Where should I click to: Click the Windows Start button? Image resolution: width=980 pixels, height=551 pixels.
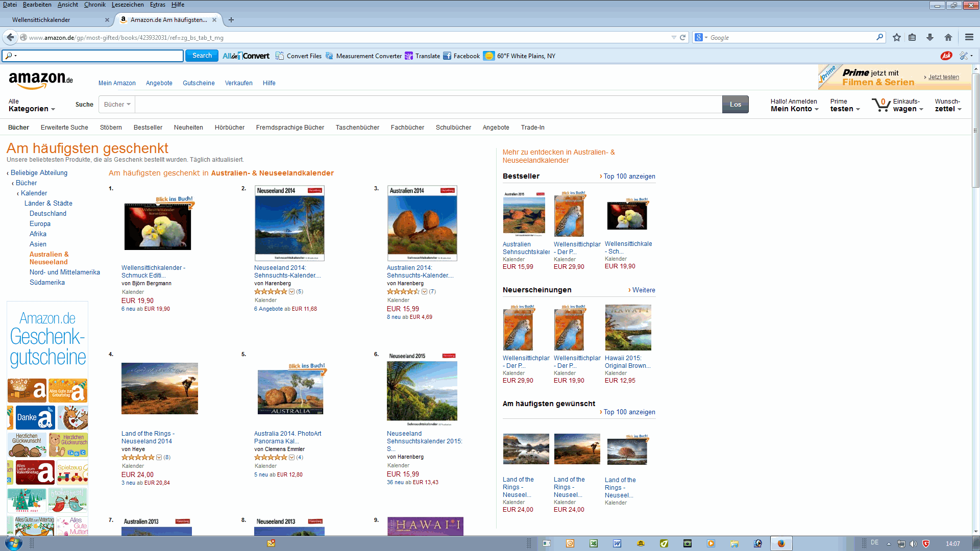click(13, 543)
